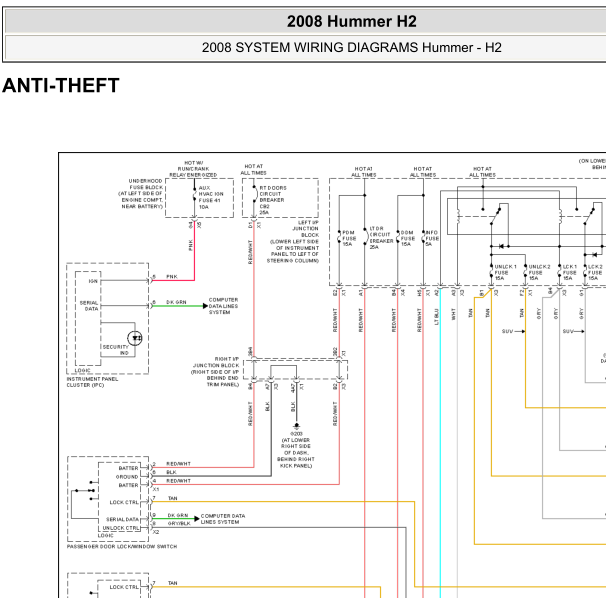Image resolution: width=606 pixels, height=598 pixels.
Task: Click the DDM fuse 15A symbol
Action: coord(398,237)
